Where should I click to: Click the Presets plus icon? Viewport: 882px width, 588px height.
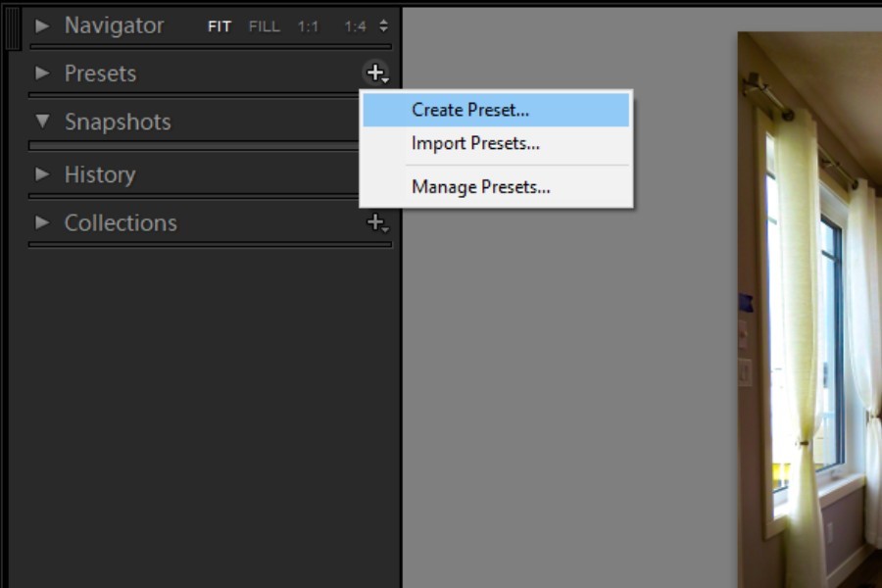[x=375, y=73]
